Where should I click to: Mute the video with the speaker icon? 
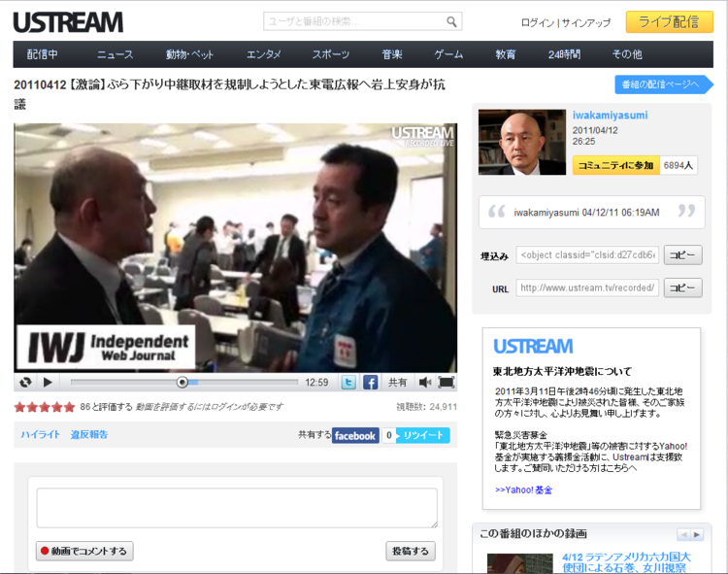[424, 383]
